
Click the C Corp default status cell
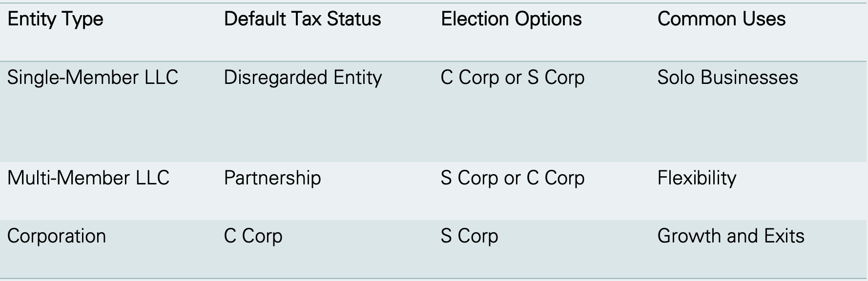tap(253, 237)
